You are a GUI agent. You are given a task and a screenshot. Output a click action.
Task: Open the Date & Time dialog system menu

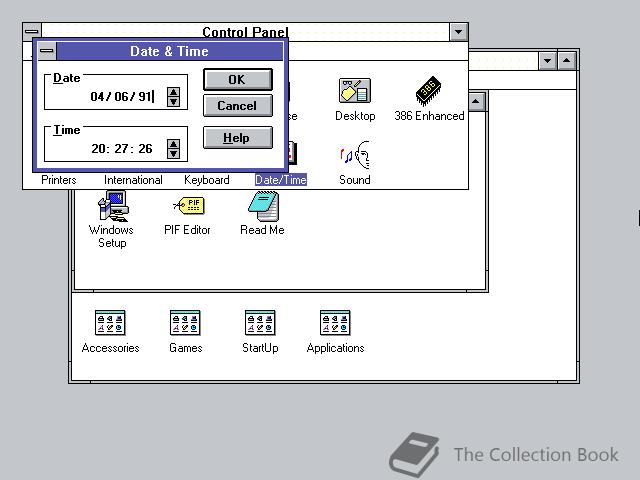[47, 51]
